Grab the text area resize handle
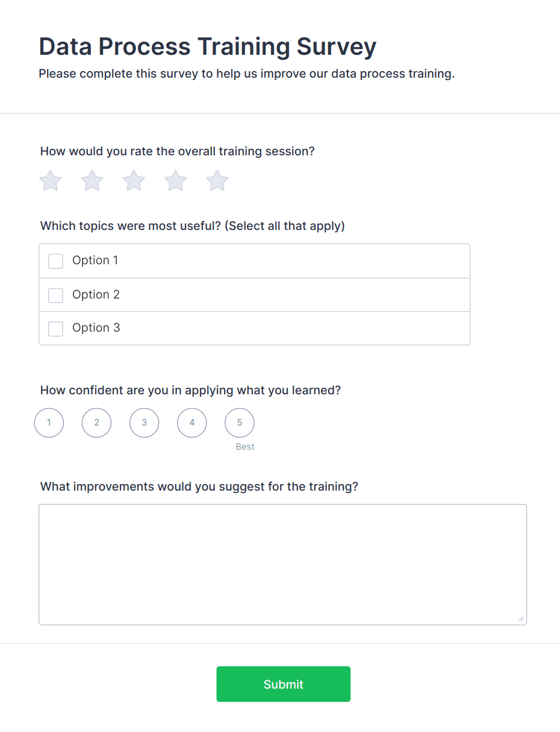The width and height of the screenshot is (560, 732). click(521, 619)
